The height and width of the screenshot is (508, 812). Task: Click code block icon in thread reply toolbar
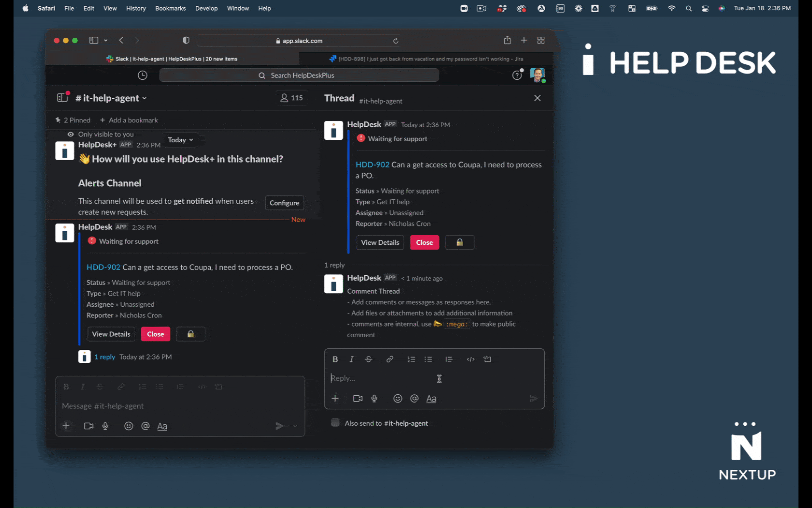coord(487,359)
